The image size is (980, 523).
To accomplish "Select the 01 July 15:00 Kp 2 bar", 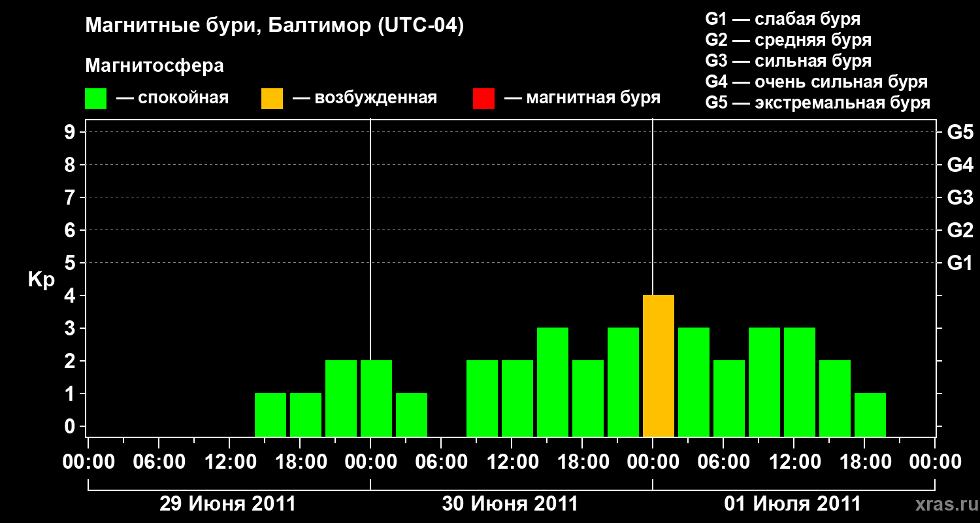I will click(x=835, y=399).
